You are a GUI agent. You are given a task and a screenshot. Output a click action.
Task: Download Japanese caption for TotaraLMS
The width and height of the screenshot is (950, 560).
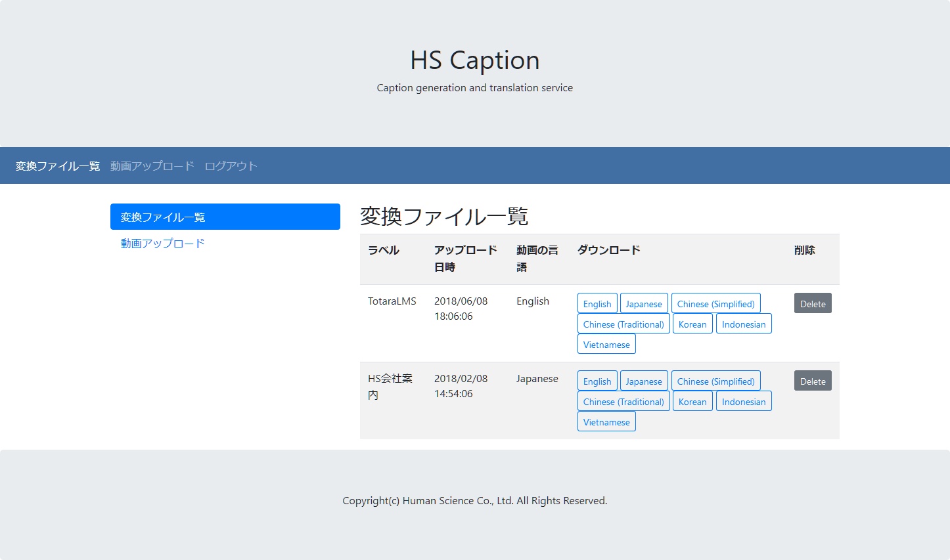pos(644,303)
